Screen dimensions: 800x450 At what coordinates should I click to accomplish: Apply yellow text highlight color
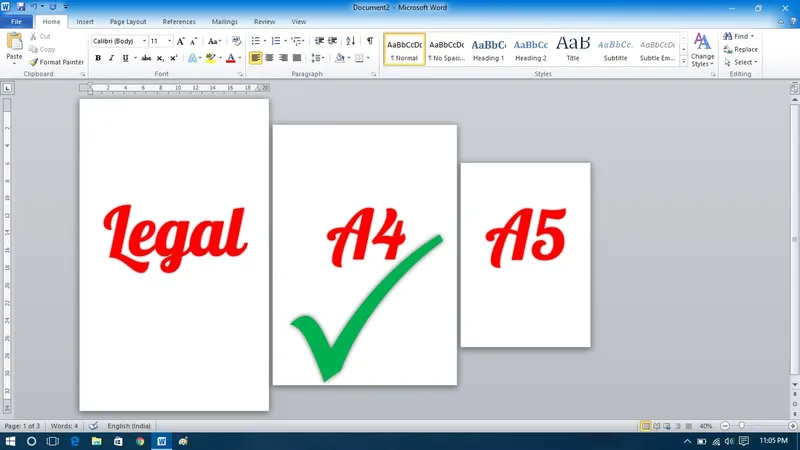(x=211, y=58)
